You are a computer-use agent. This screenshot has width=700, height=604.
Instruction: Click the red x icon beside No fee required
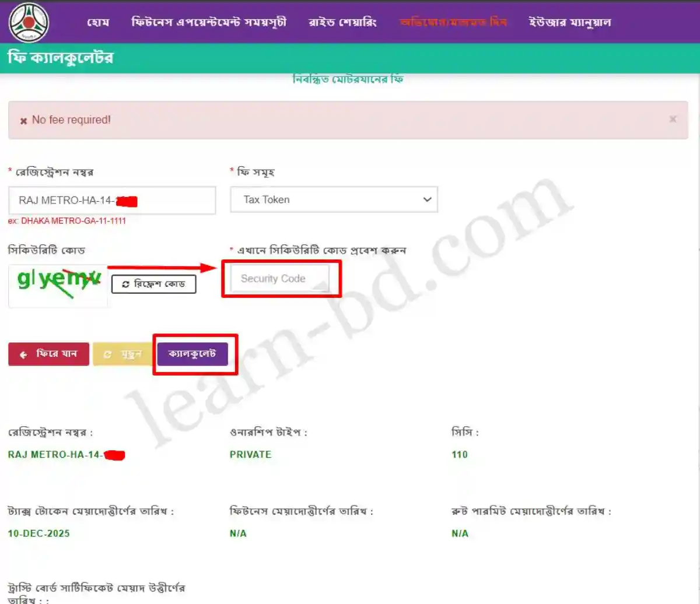pos(23,120)
